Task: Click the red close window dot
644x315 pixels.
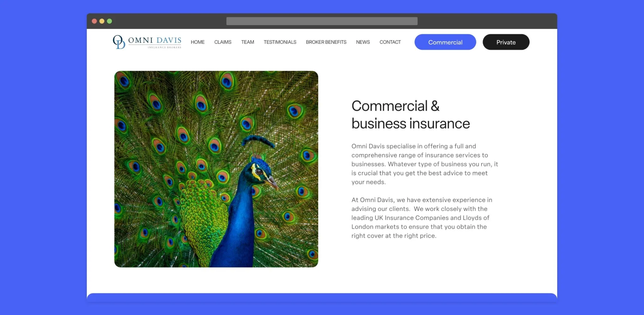Action: (x=94, y=21)
